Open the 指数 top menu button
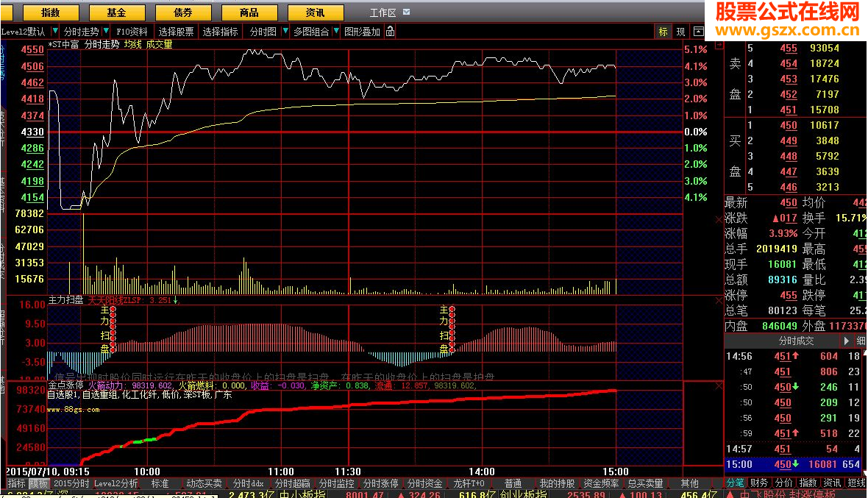This screenshot has height=498, width=868. 51,13
